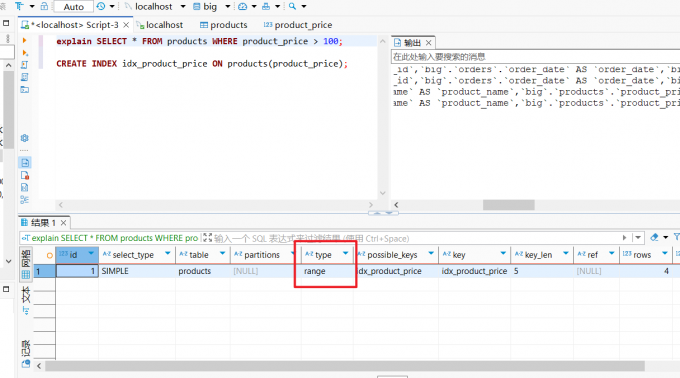Run the SQL statement using the orange arrow

[24, 40]
